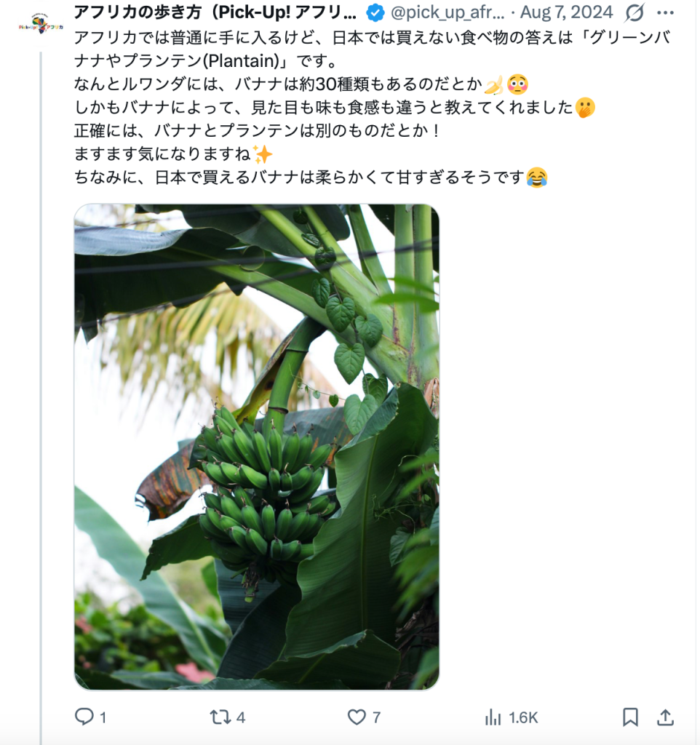Open the share upload icon
The image size is (700, 745).
pyautogui.click(x=665, y=717)
